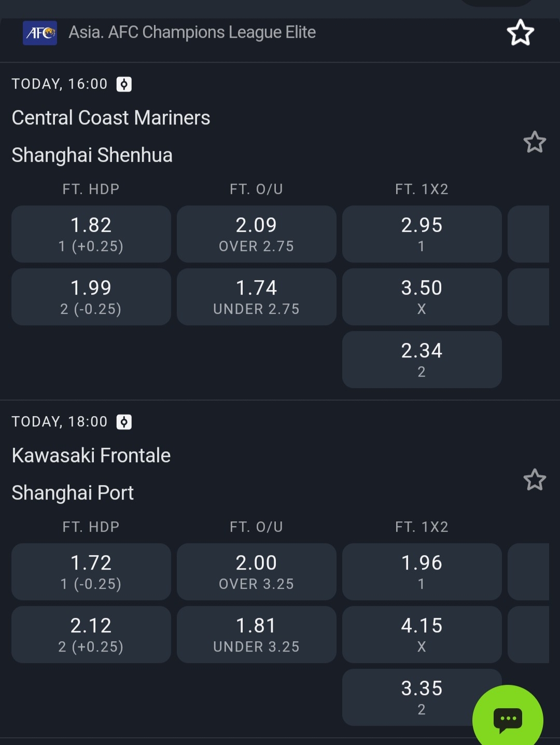Pick Shanghai Shenhua -0.25 handicap at 1.99
560x745 pixels.
pyautogui.click(x=91, y=297)
